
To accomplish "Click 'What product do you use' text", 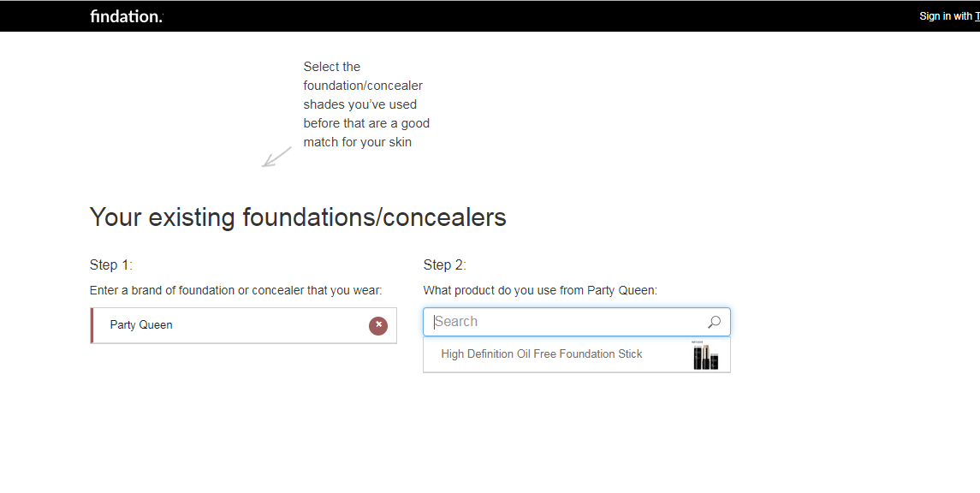I will tap(540, 290).
